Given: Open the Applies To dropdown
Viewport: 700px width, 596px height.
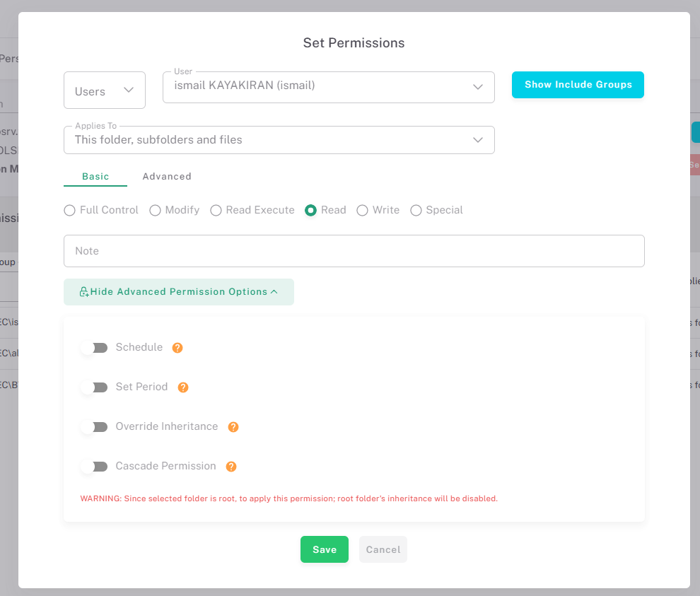Looking at the screenshot, I should (x=279, y=140).
